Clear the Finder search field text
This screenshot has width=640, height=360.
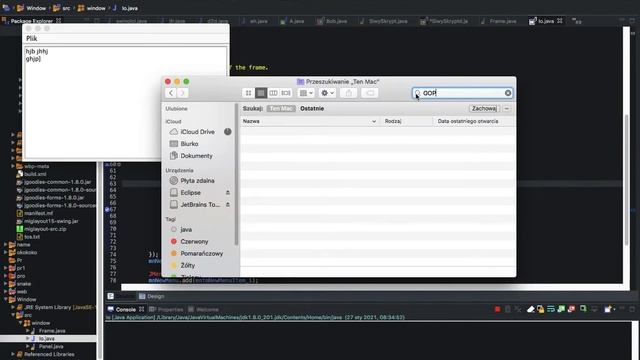508,93
